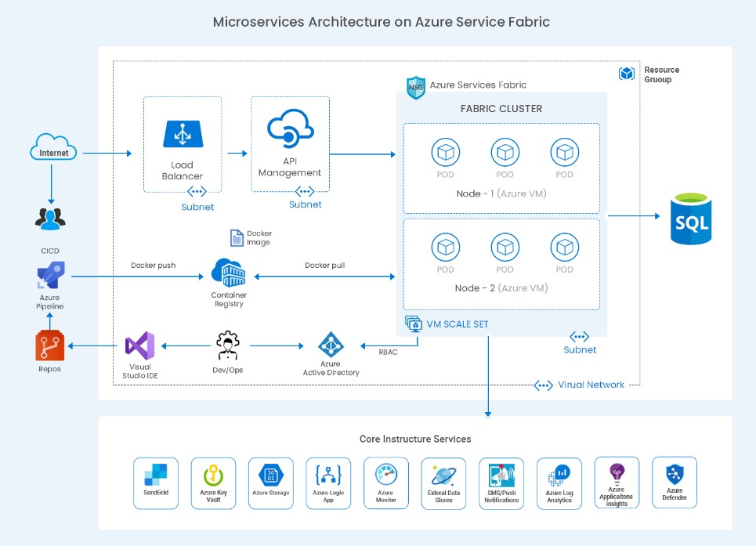Select the Container Registry icon
This screenshot has width=756, height=546.
pos(229,273)
